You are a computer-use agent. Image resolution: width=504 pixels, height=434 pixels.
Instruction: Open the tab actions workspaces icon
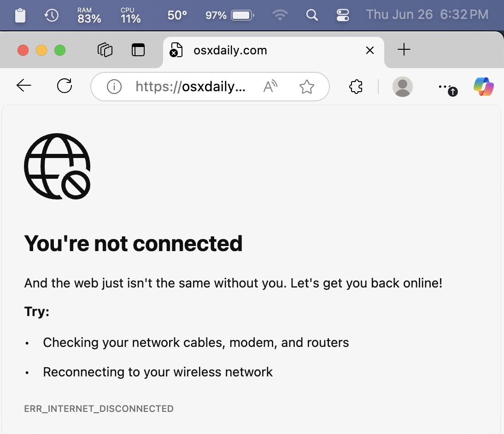(105, 50)
